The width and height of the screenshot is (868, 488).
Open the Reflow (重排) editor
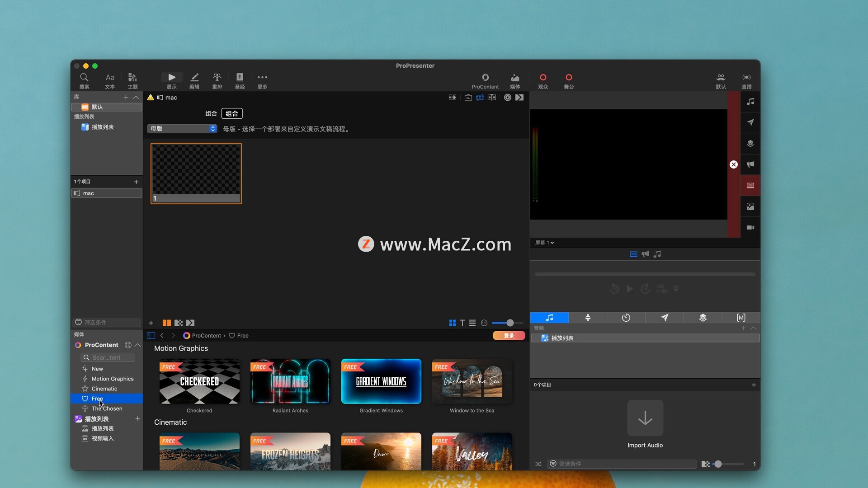point(217,81)
